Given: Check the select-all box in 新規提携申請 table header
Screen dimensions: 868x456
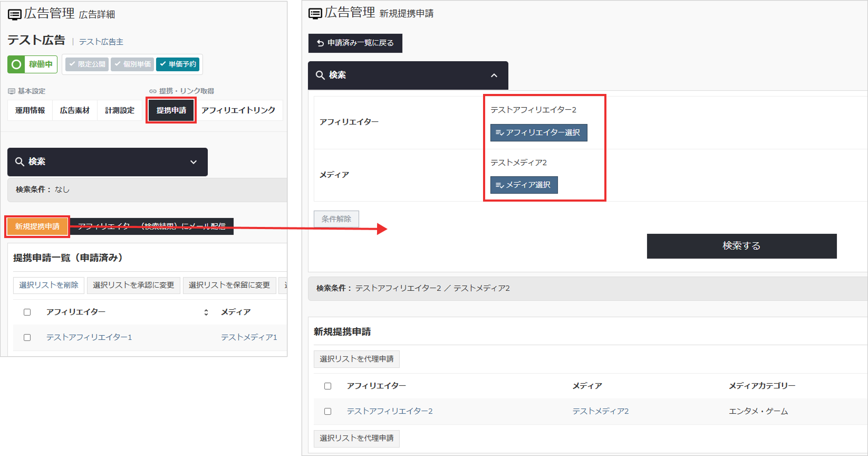Looking at the screenshot, I should coord(328,386).
